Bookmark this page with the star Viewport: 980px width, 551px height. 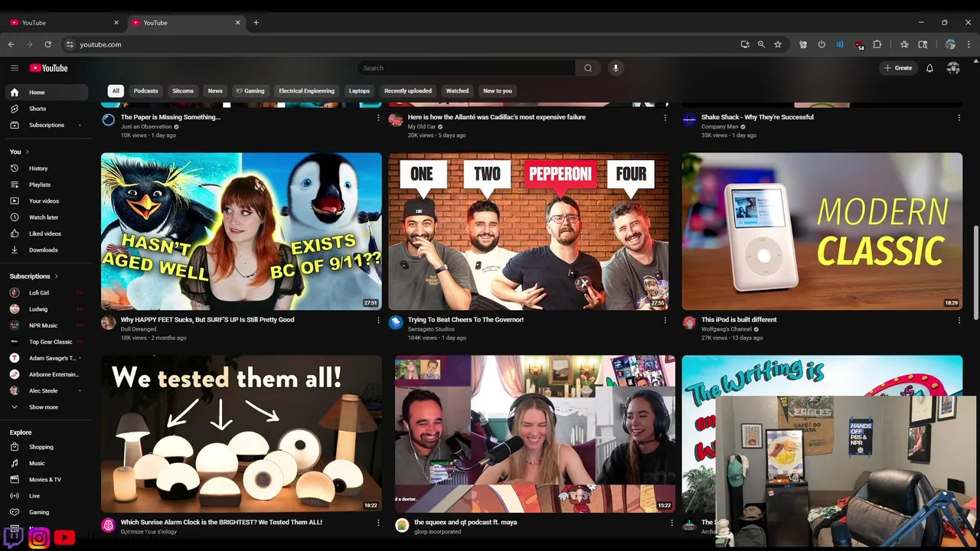pos(778,44)
